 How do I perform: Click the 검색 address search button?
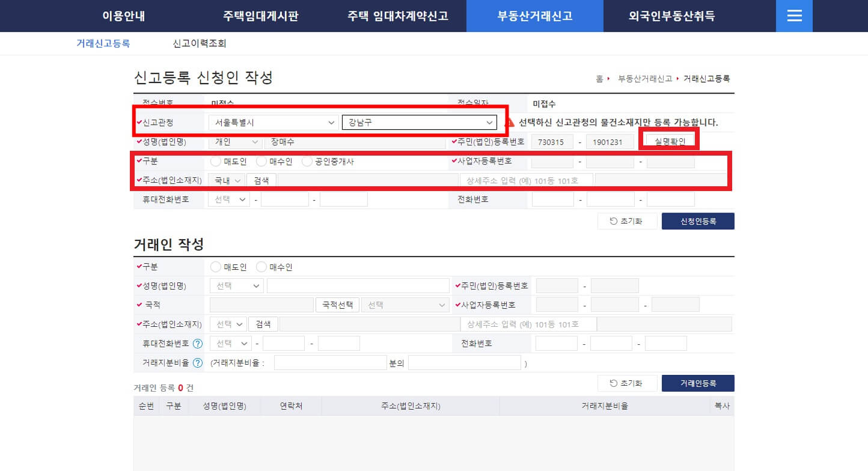point(261,180)
